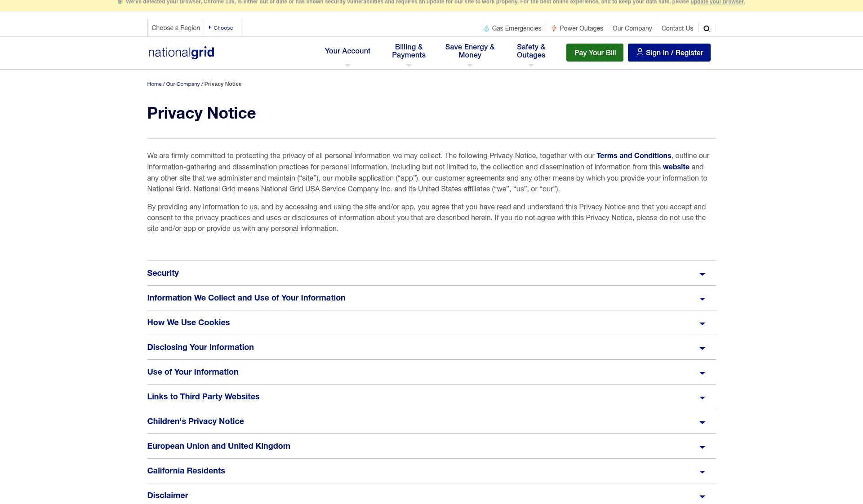The height and width of the screenshot is (504, 863).
Task: Expand the Security section
Action: tap(431, 273)
